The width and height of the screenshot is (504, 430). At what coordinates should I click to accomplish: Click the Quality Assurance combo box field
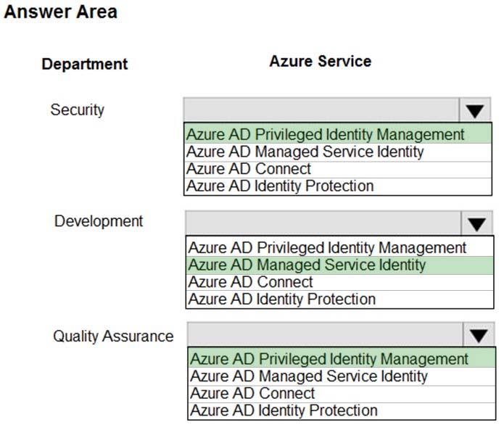[326, 334]
